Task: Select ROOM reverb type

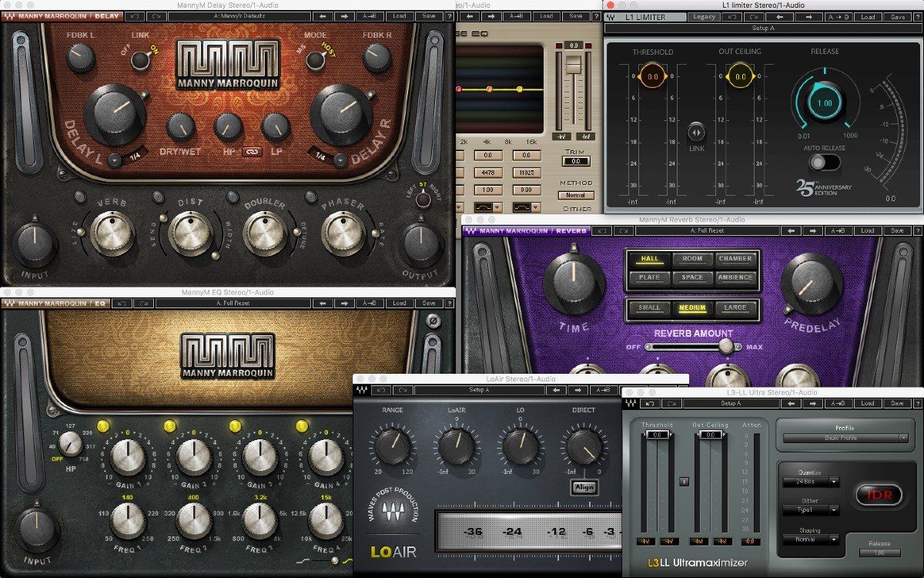Action: point(692,259)
